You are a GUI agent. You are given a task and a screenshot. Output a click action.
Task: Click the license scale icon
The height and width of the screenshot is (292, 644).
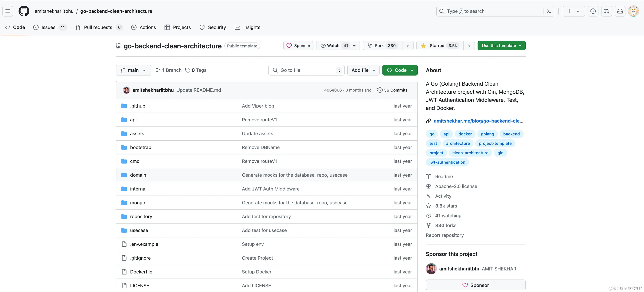click(x=428, y=186)
